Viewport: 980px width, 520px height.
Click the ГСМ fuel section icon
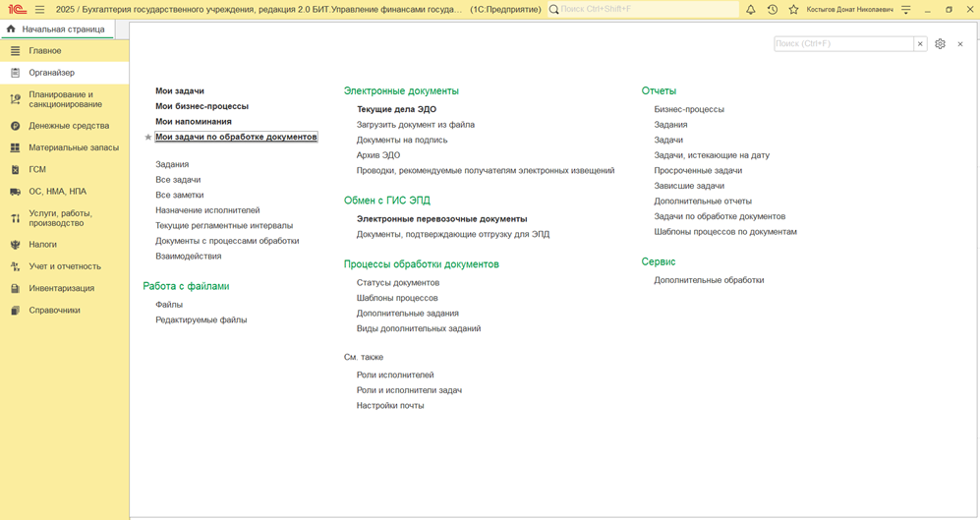pyautogui.click(x=16, y=169)
